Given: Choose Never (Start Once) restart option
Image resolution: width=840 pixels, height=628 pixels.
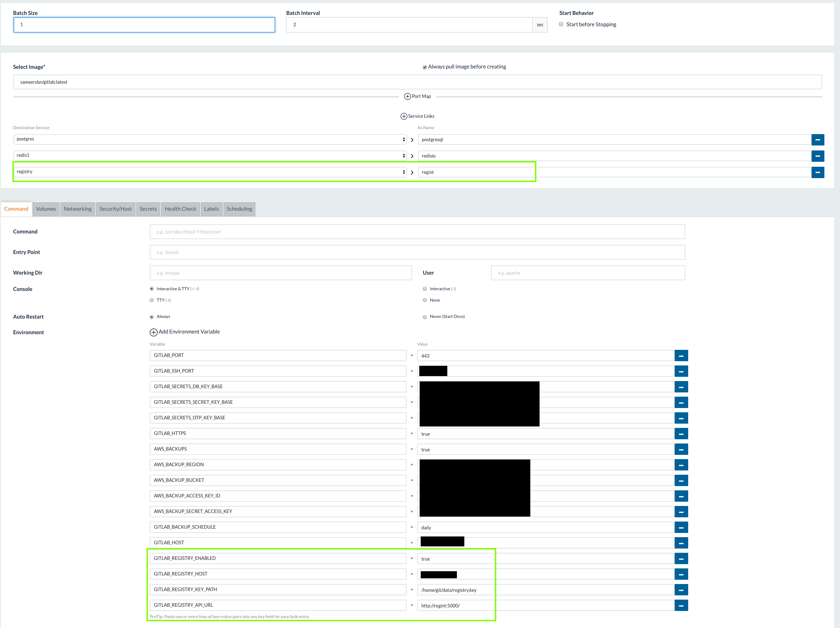Looking at the screenshot, I should coord(425,317).
